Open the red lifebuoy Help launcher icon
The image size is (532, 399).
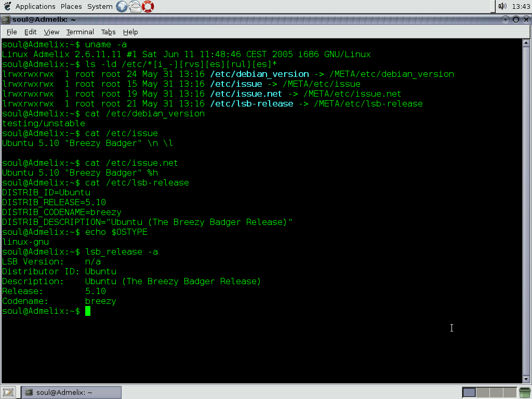coord(148,6)
